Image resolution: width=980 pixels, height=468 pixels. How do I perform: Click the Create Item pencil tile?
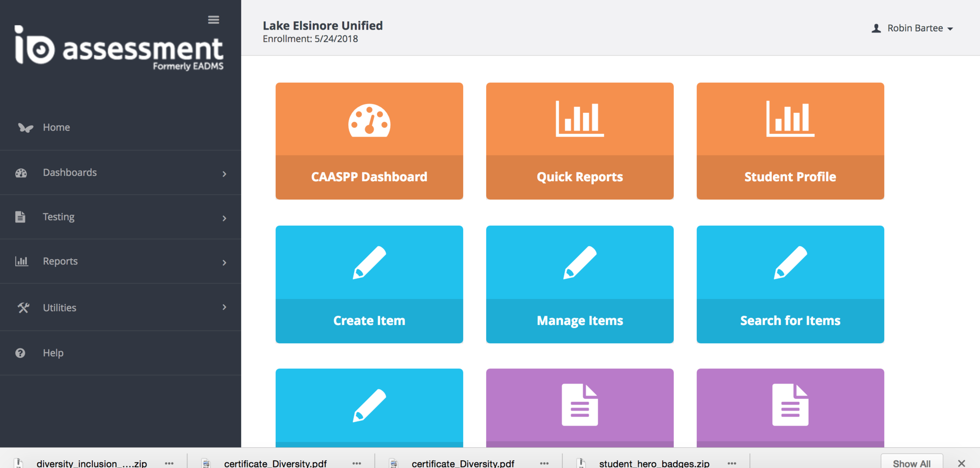click(369, 284)
